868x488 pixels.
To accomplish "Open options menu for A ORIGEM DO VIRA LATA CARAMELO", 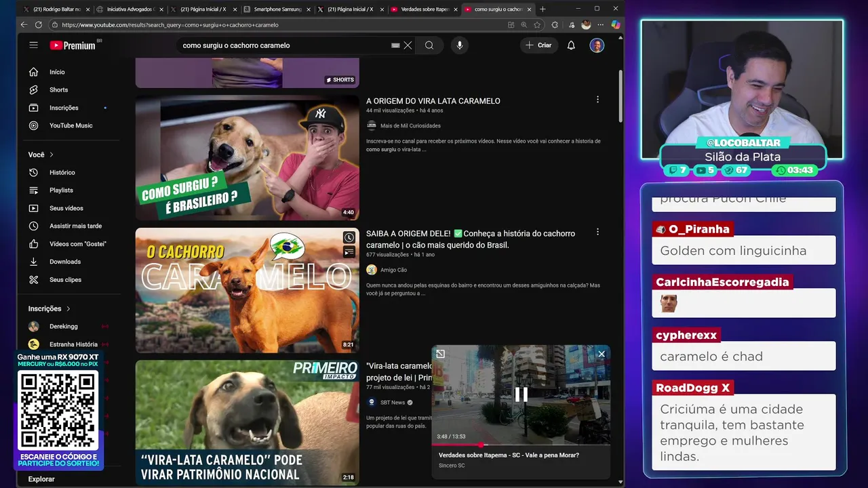I will tap(597, 100).
